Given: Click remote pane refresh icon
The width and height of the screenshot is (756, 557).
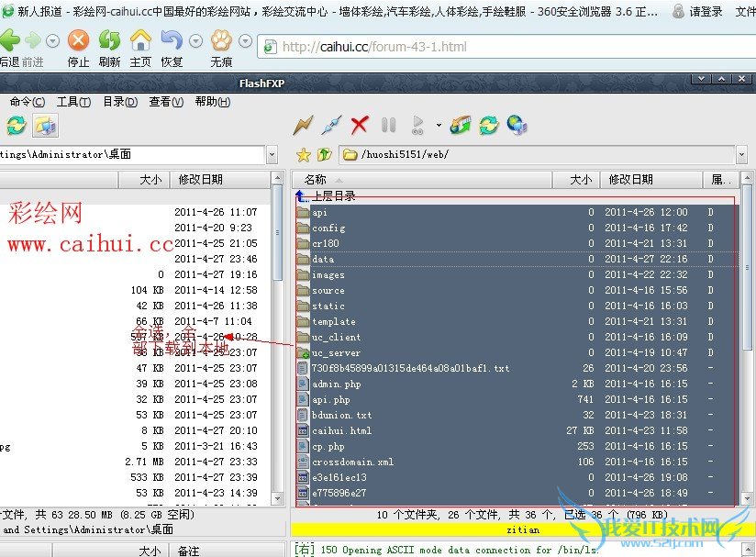Looking at the screenshot, I should tap(488, 126).
